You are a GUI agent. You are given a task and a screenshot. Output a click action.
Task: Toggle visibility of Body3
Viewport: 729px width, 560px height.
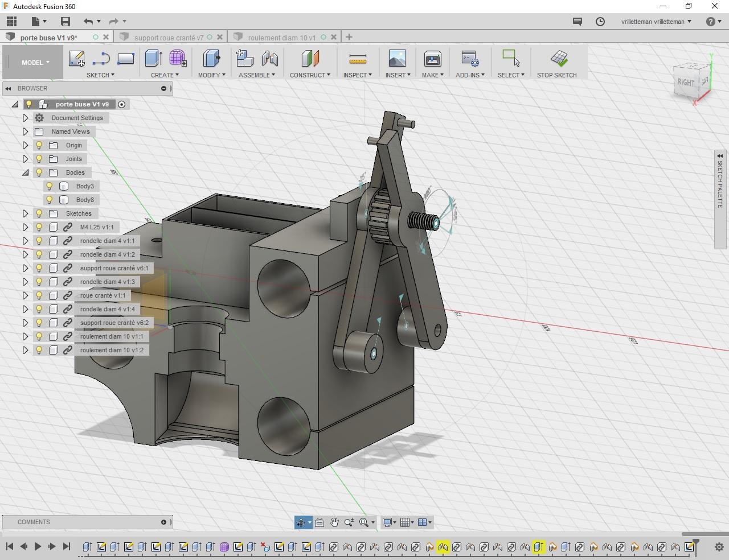pos(50,186)
